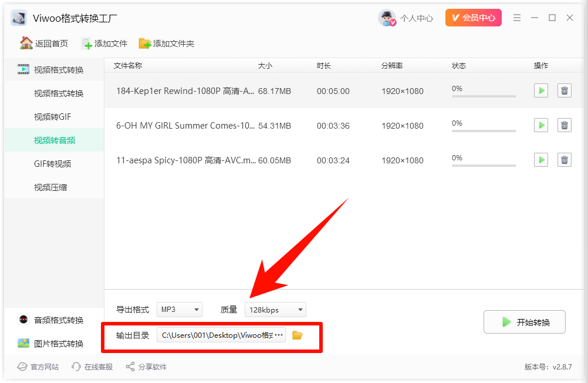Click 开始转换 start button
Image resolution: width=588 pixels, height=383 pixels.
tap(524, 322)
